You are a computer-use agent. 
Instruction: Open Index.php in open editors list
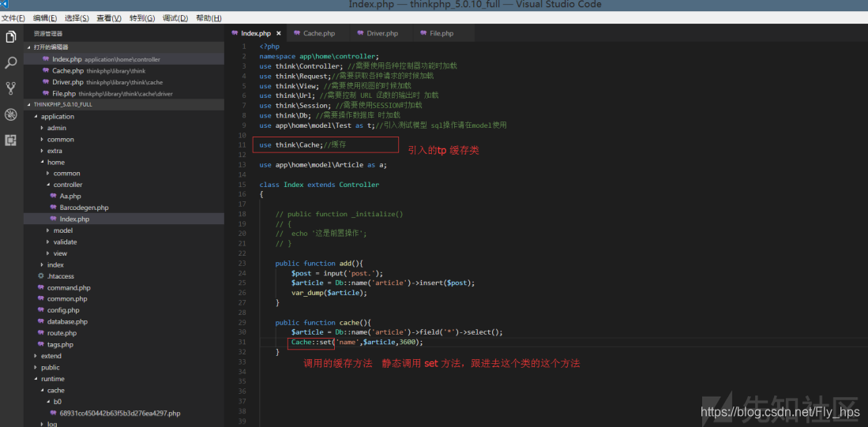click(x=124, y=59)
